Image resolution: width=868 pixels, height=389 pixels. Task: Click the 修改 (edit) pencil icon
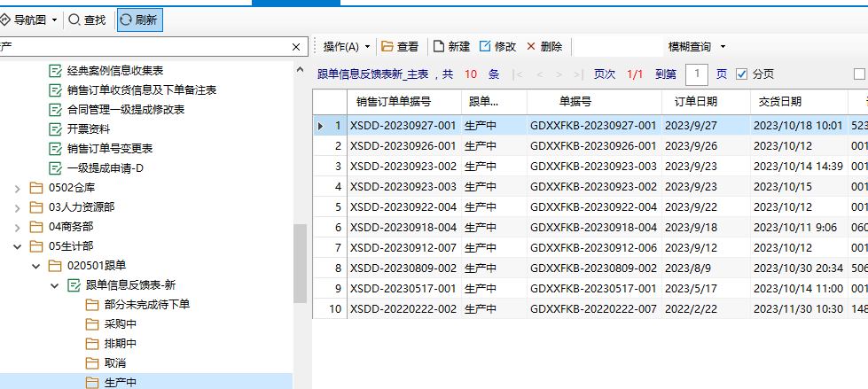pos(485,46)
